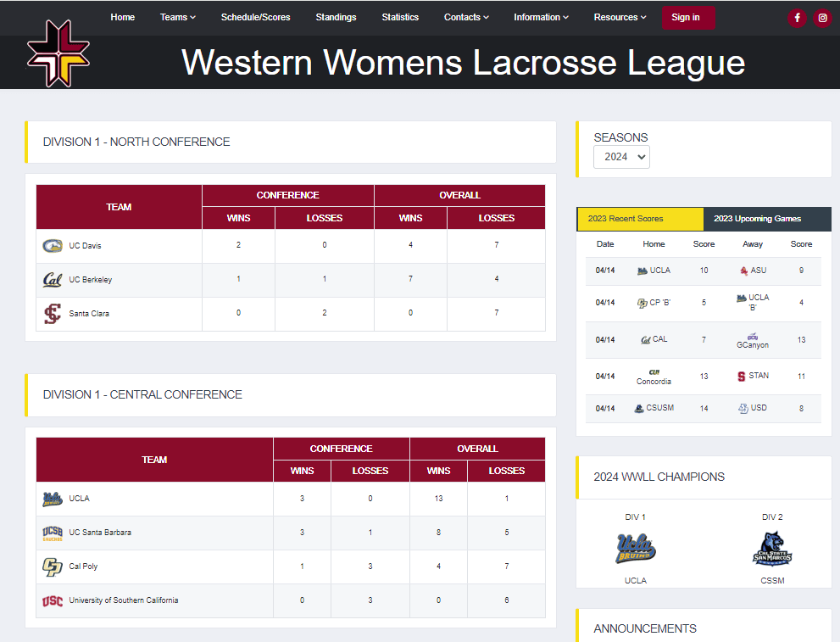The height and width of the screenshot is (642, 840).
Task: Go to the Home page
Action: (x=123, y=17)
